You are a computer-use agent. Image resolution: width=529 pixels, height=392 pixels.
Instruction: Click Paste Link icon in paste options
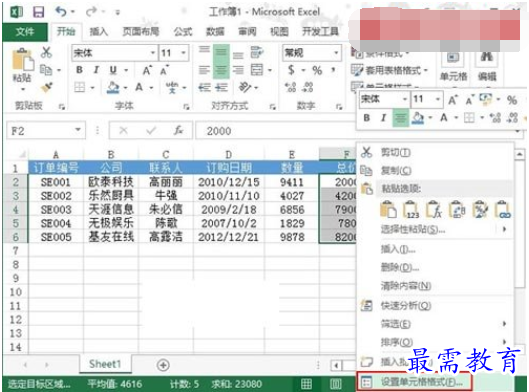click(x=503, y=209)
